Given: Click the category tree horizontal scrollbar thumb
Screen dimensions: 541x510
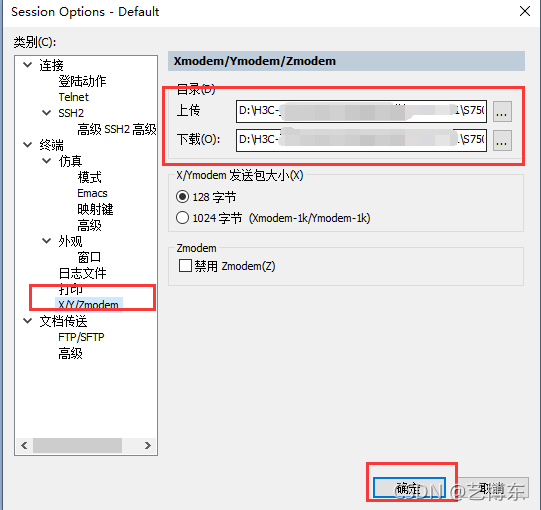Looking at the screenshot, I should 77,445.
